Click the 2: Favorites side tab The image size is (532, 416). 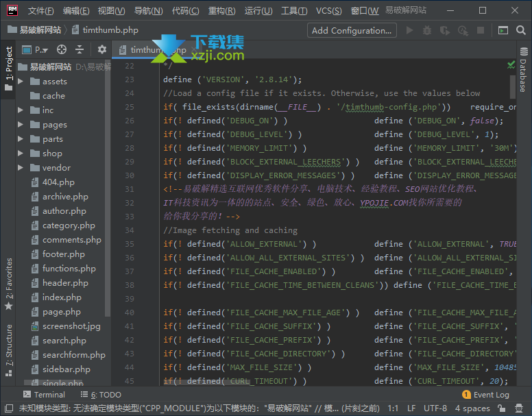pos(9,284)
